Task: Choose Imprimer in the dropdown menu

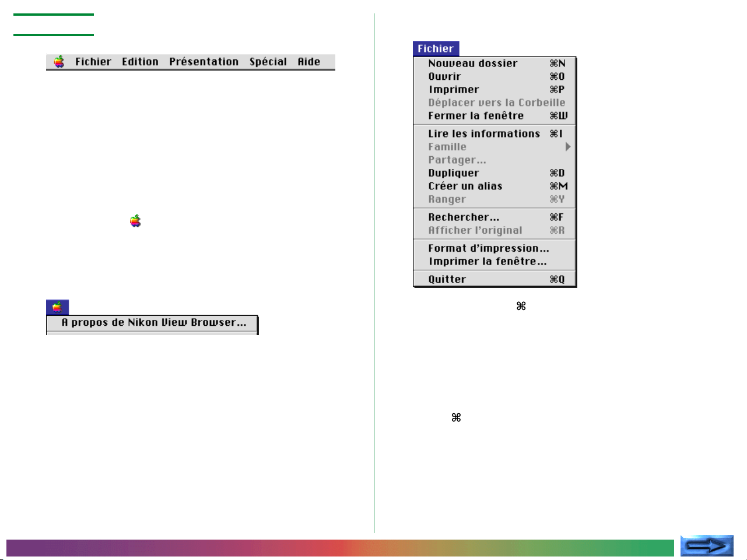Action: click(x=454, y=90)
